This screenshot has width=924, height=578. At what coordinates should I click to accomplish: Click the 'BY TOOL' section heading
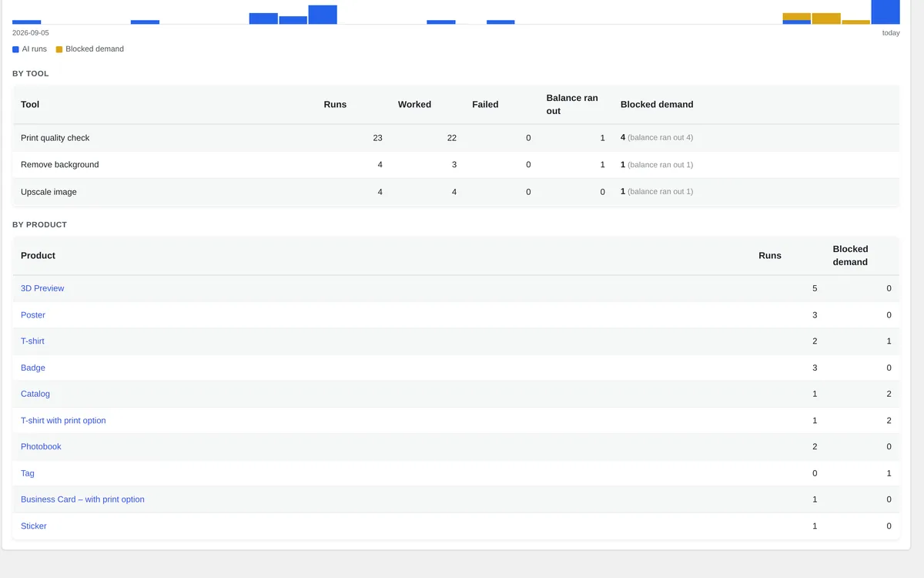click(x=31, y=74)
